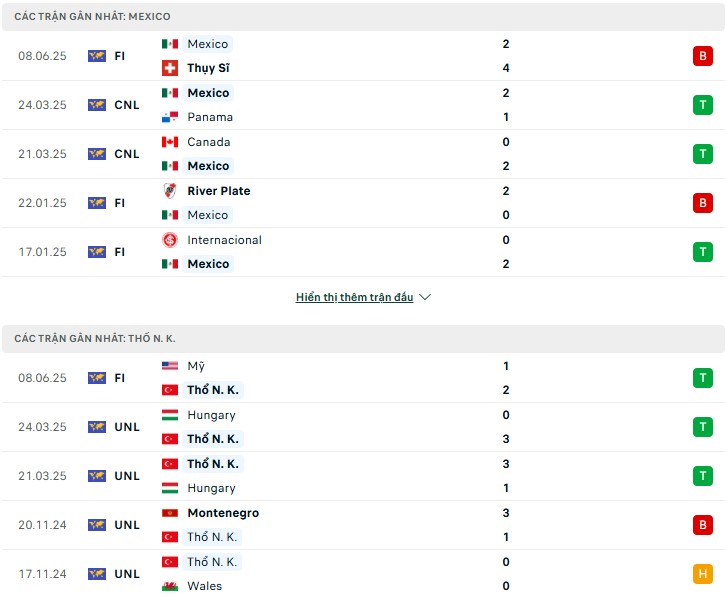
Task: Click the red B badge for Montenegro match
Action: point(702,525)
